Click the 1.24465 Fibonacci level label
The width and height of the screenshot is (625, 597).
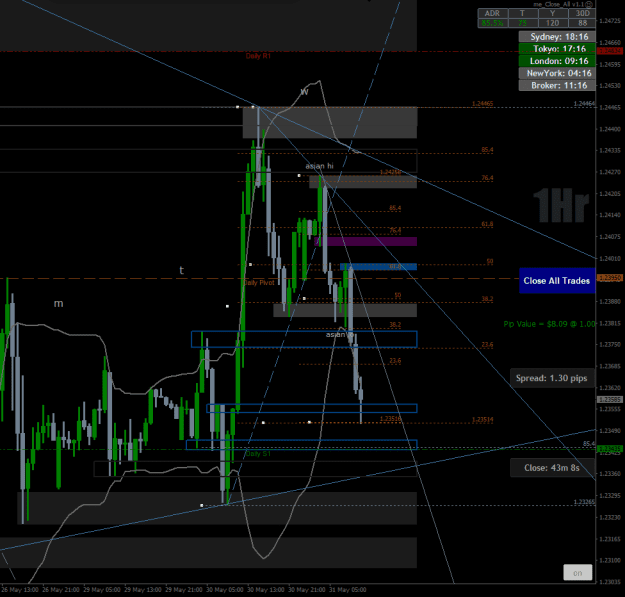(482, 104)
